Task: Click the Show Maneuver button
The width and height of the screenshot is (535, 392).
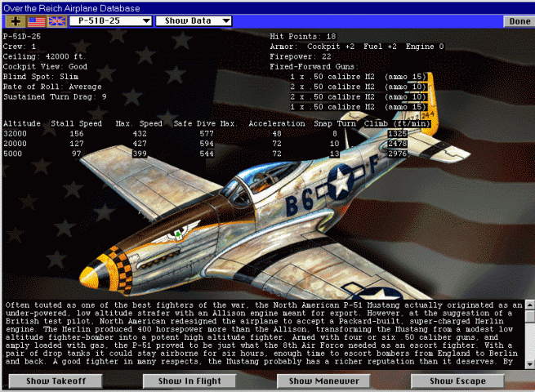Action: tap(323, 381)
